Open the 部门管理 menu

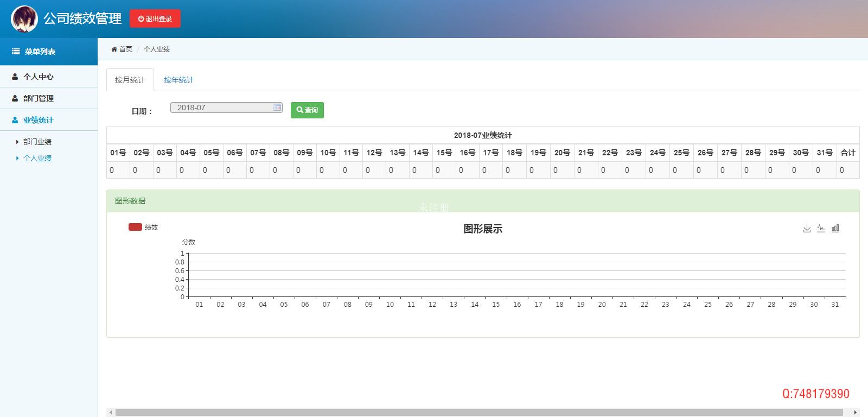pyautogui.click(x=49, y=98)
